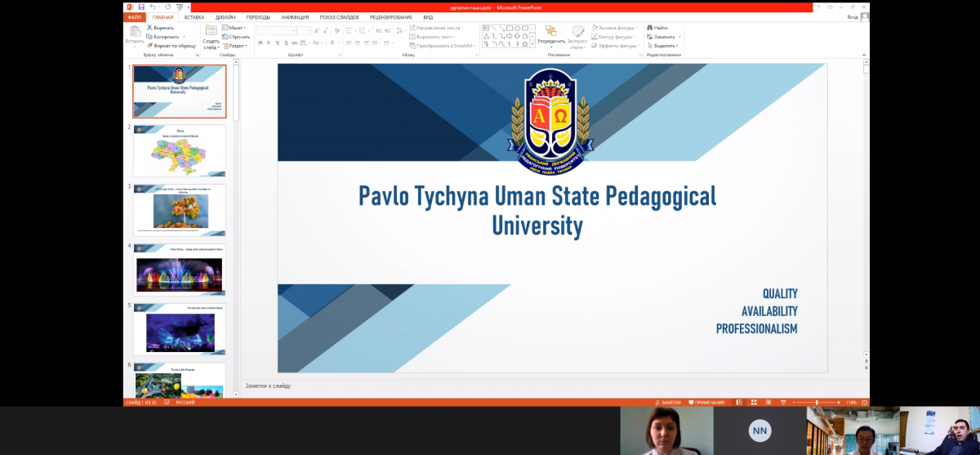Click Вход sign-in link at top right
The width and height of the screenshot is (980, 455).
coord(853,16)
